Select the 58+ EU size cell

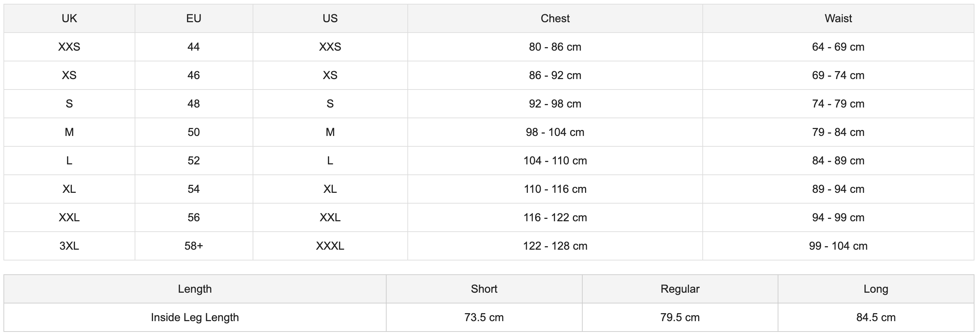(x=194, y=246)
